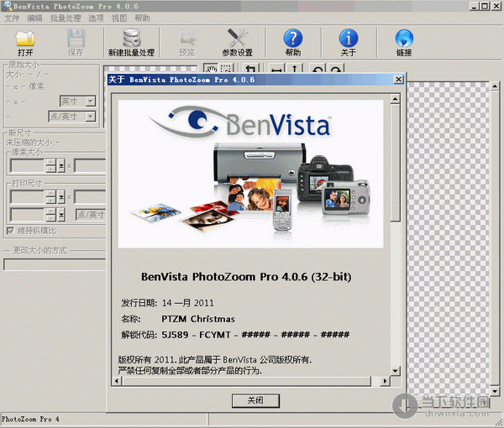Click the 打开 (Open) folder icon
The image size is (504, 428).
[x=25, y=39]
